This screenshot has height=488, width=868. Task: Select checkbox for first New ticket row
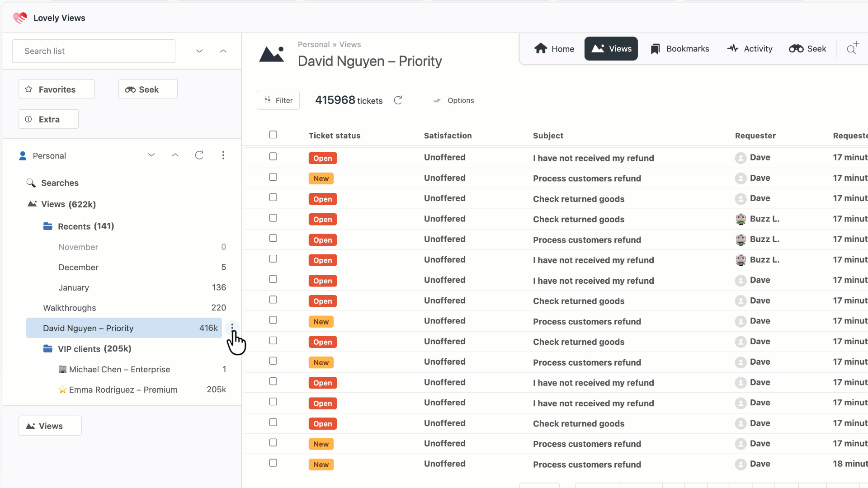click(x=273, y=177)
